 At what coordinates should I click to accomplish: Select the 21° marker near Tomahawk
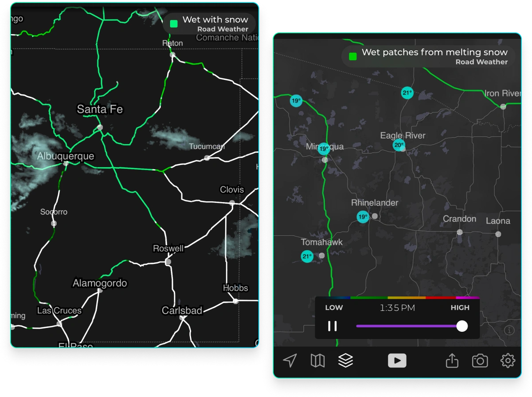click(x=307, y=256)
